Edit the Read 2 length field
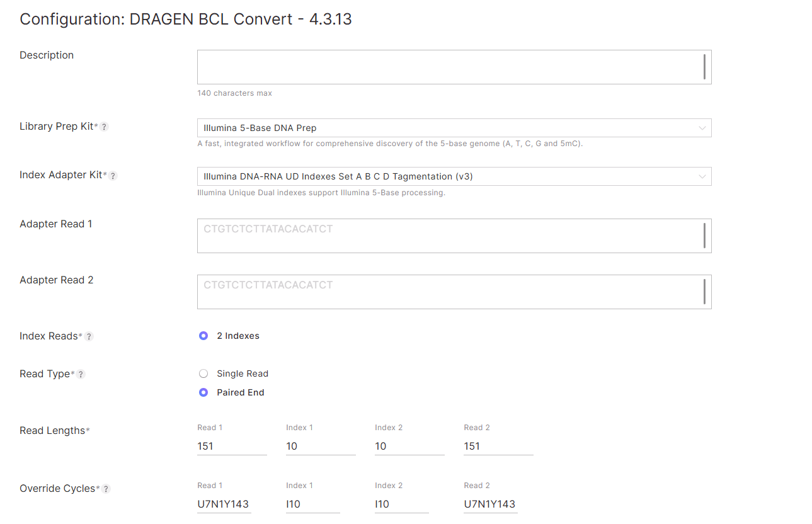Image resolution: width=812 pixels, height=524 pixels. click(x=498, y=446)
